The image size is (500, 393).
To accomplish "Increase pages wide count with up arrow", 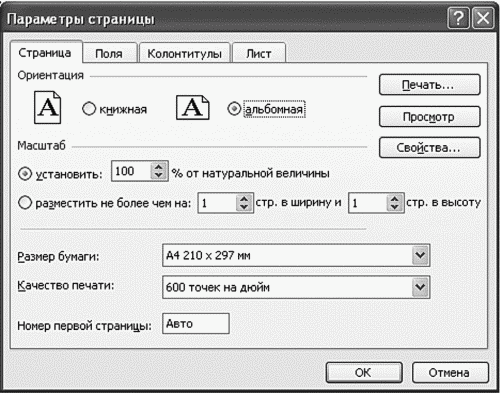I will [244, 198].
